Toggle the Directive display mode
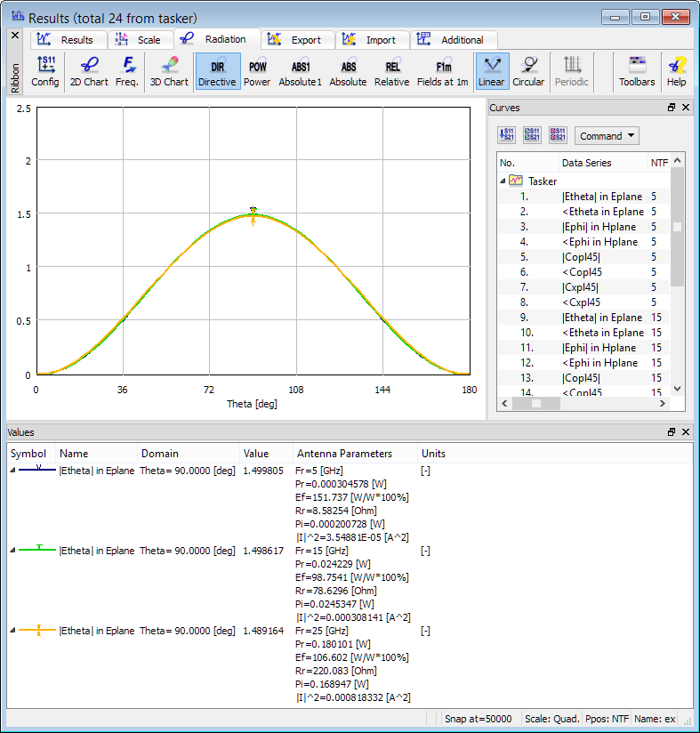 (217, 71)
